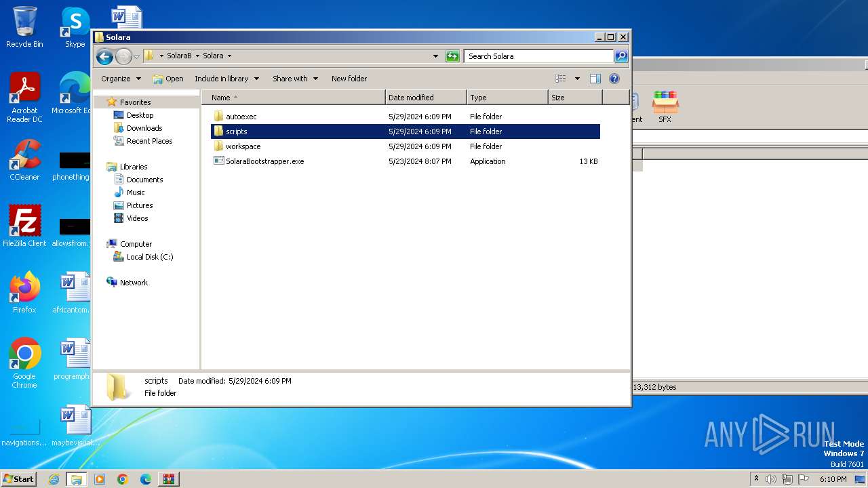Image resolution: width=868 pixels, height=488 pixels.
Task: Click the Search Solara input field
Action: [539, 56]
